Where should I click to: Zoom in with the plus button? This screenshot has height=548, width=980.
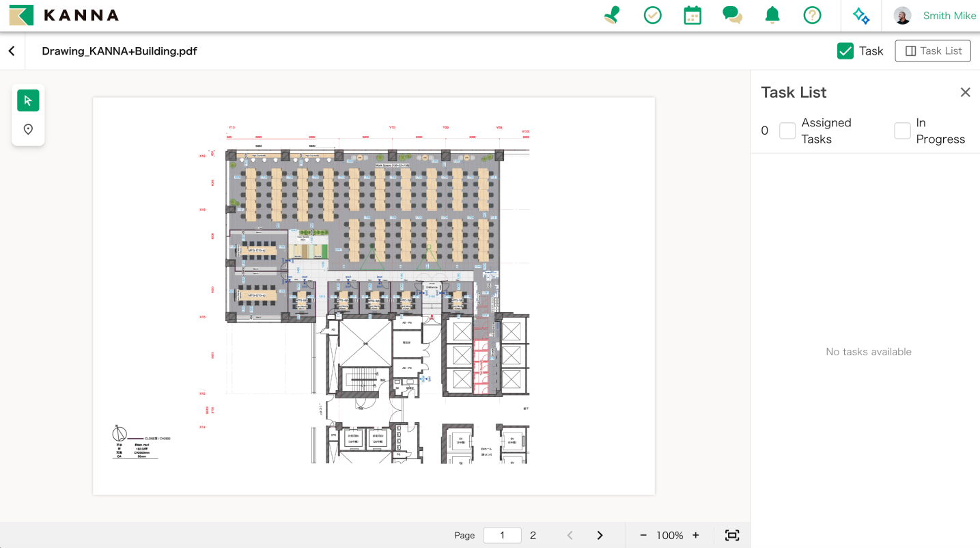coord(696,535)
